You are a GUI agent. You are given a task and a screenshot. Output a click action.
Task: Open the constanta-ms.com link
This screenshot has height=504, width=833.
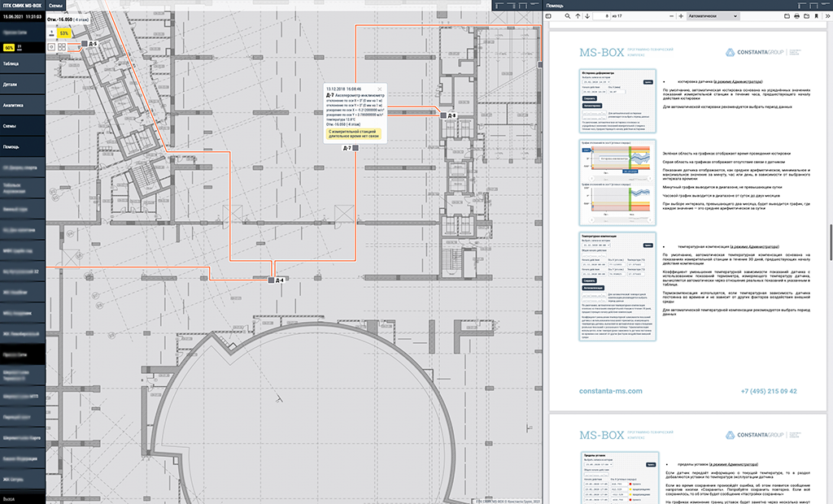tap(610, 391)
